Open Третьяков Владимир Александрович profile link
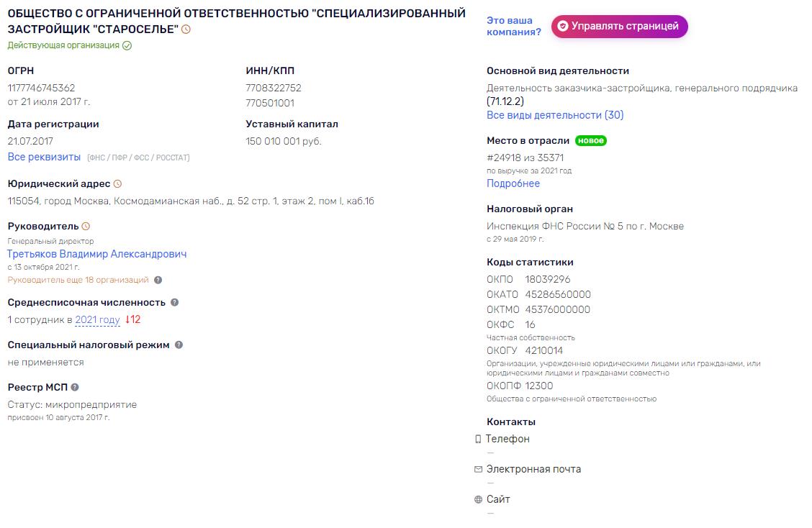This screenshot has height=528, width=812. click(96, 254)
